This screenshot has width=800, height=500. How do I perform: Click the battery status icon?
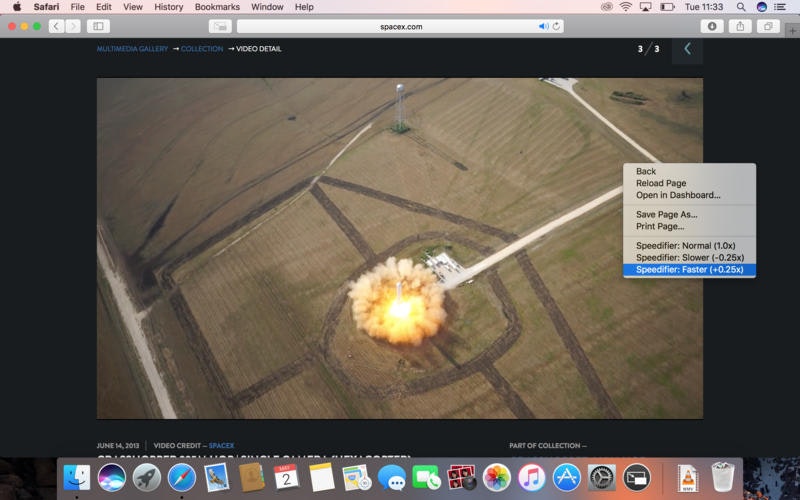click(667, 7)
